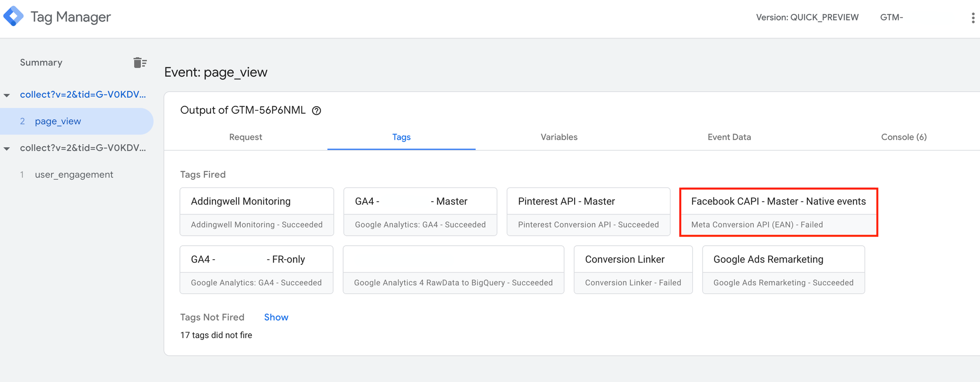Click Google Ads Remarketing - Succeeded status

[x=783, y=283]
